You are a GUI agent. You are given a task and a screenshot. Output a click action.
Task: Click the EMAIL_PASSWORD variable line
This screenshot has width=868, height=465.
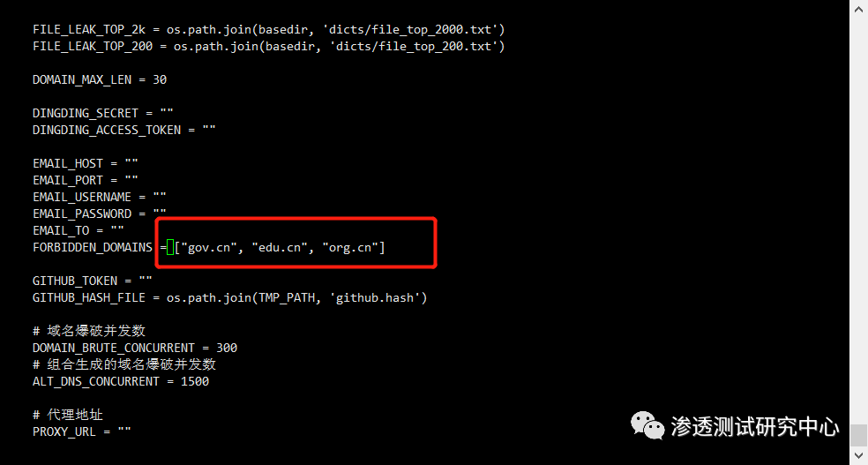pos(100,214)
